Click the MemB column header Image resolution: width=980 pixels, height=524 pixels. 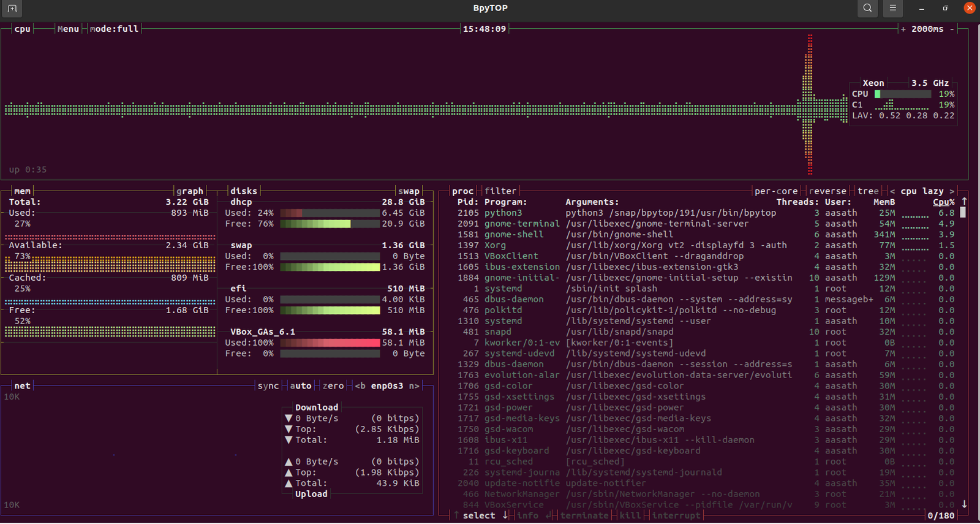pyautogui.click(x=884, y=202)
